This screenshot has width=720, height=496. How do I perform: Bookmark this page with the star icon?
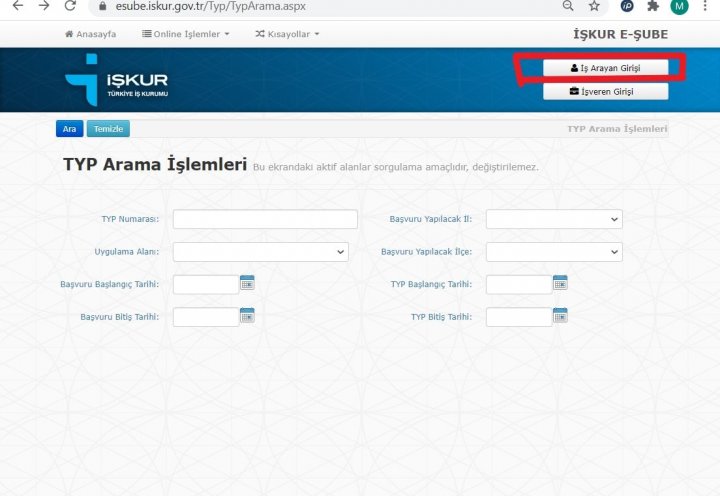point(594,6)
